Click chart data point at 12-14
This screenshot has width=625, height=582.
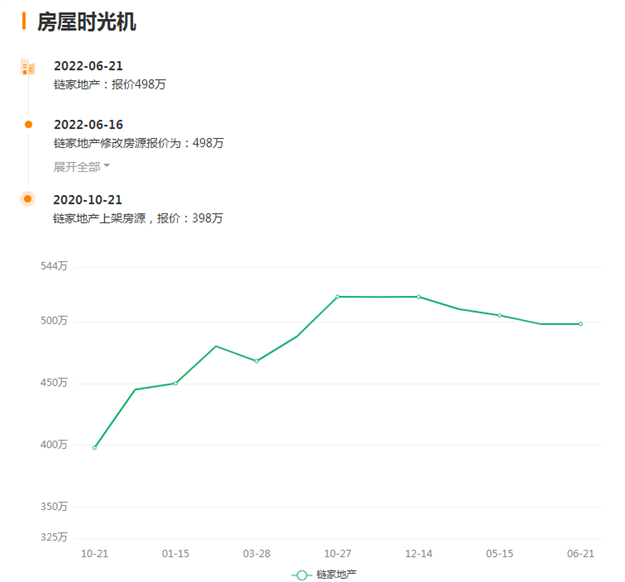point(419,297)
